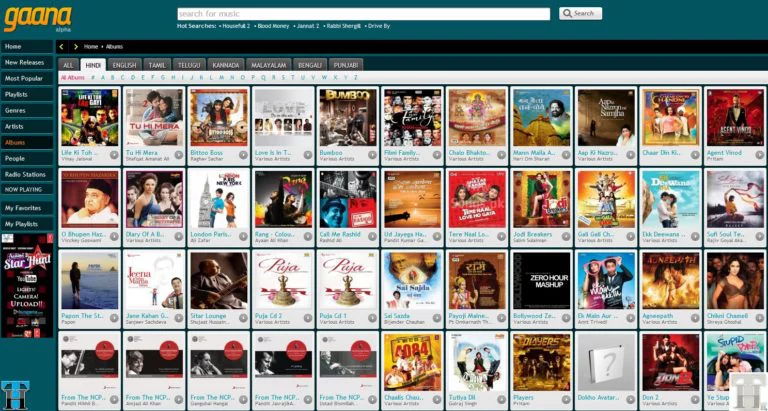Open My Playlists
The image size is (768, 411).
coord(27,224)
